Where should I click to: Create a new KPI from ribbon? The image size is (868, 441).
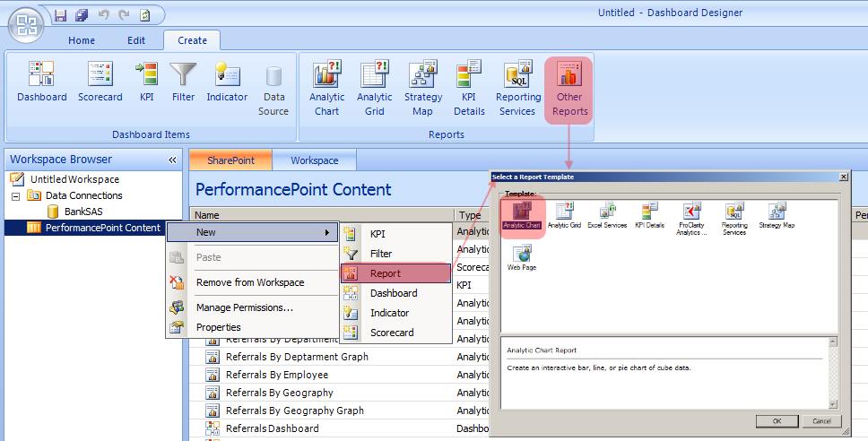[x=147, y=82]
